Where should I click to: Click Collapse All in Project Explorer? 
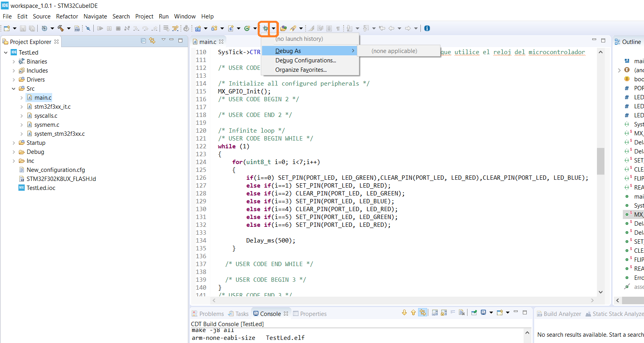tap(144, 41)
